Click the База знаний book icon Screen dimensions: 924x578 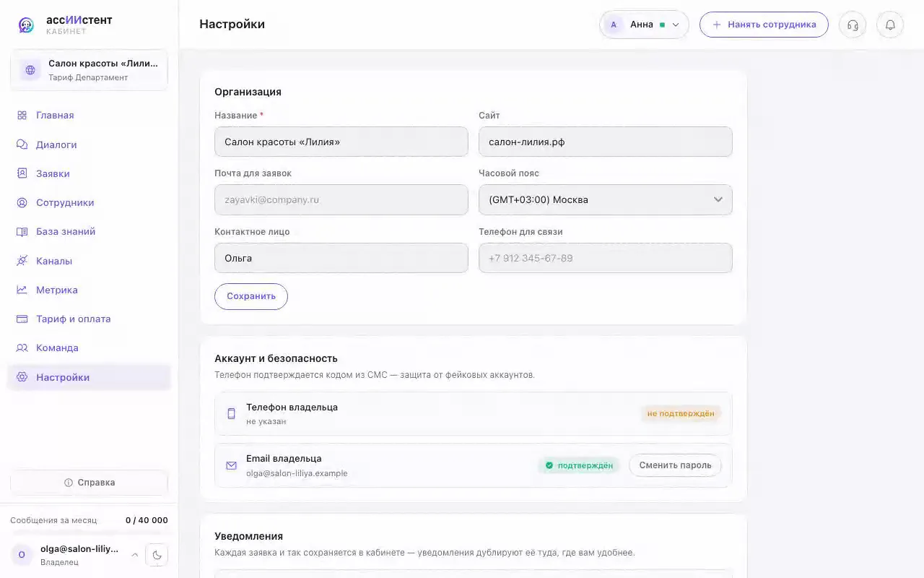click(x=22, y=232)
